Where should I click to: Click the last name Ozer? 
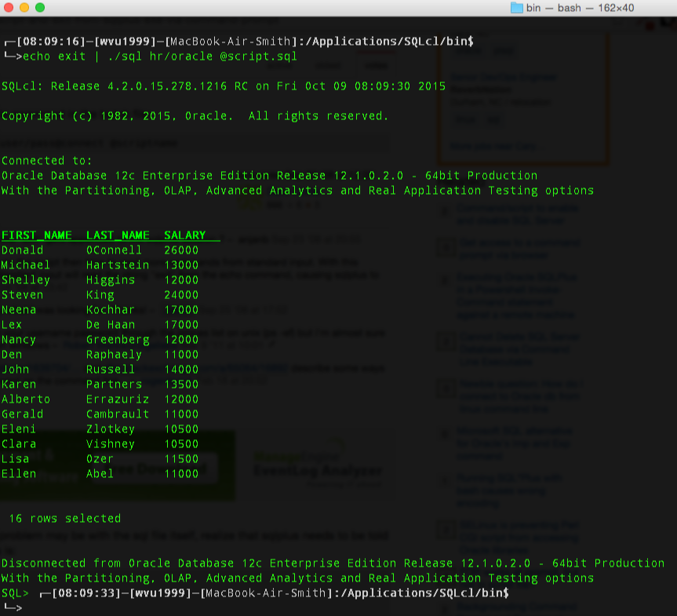pyautogui.click(x=100, y=459)
